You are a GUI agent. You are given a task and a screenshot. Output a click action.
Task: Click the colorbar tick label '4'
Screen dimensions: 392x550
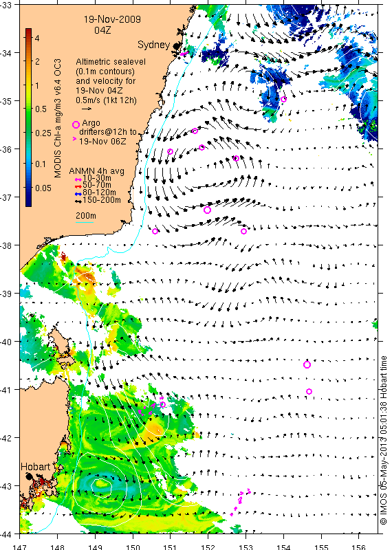click(x=37, y=38)
